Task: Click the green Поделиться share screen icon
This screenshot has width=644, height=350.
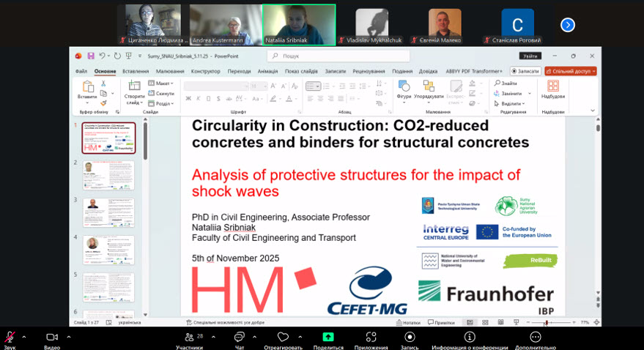Action: click(x=328, y=337)
